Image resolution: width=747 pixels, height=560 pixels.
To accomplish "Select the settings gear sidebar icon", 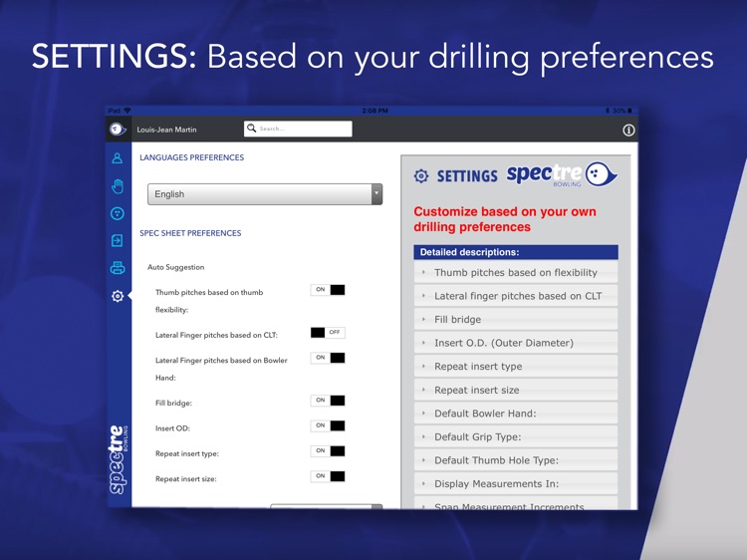I will 118,296.
